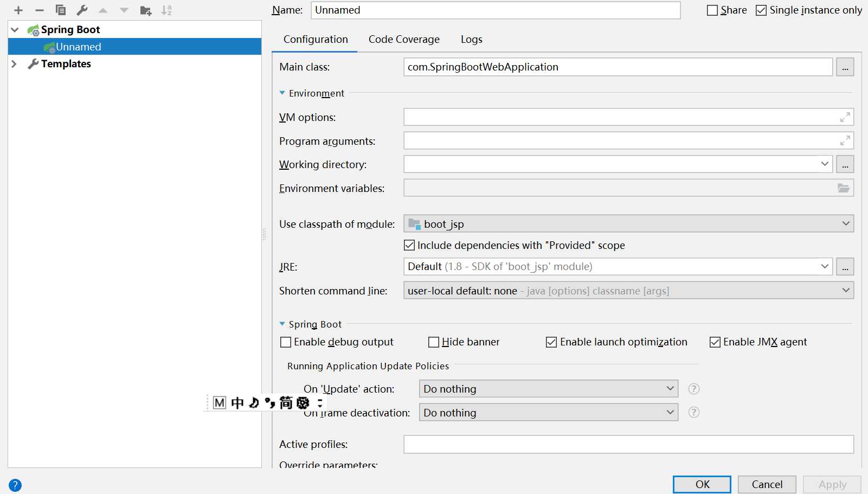The image size is (868, 494).
Task: Open Use classpath of module dropdown
Action: tap(846, 223)
